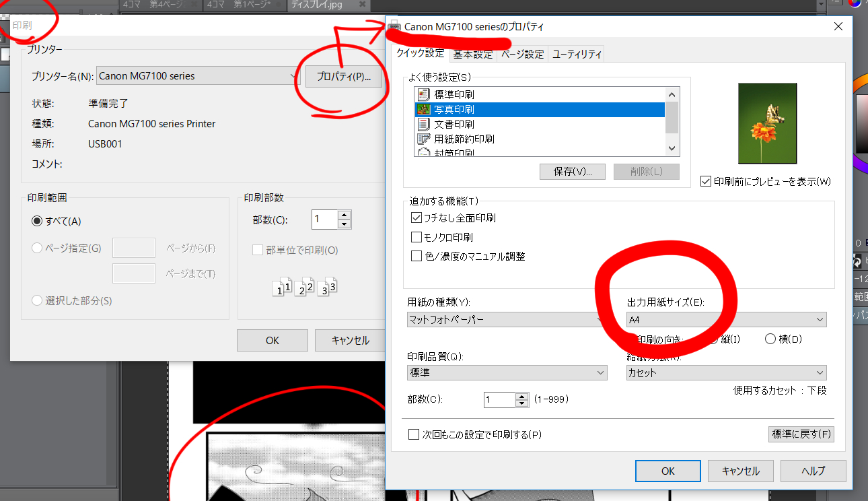Viewport: 868px width, 501px height.
Task: Expand the プリンター名 printer dropdown
Action: (198, 76)
